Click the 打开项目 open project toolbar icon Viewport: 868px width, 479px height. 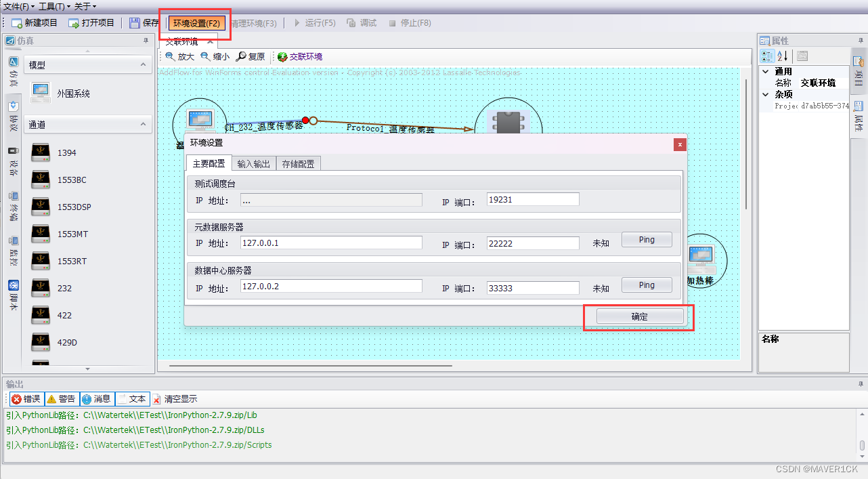point(74,22)
